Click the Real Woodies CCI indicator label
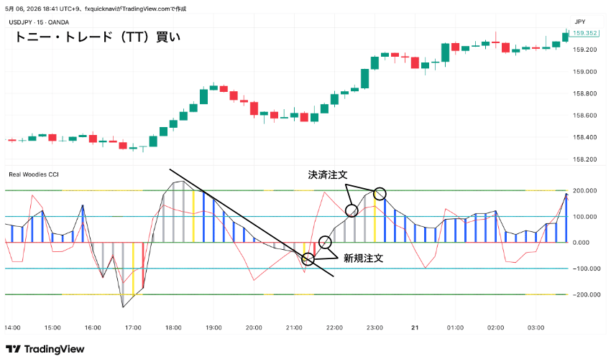The width and height of the screenshot is (611, 364). [x=34, y=174]
